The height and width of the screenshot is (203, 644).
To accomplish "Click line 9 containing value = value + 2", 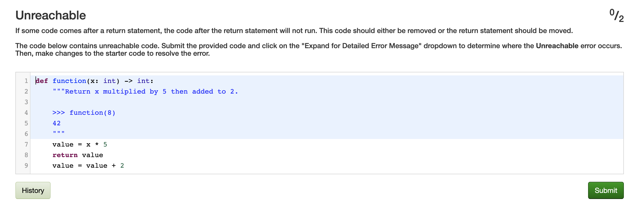I will click(x=88, y=165).
